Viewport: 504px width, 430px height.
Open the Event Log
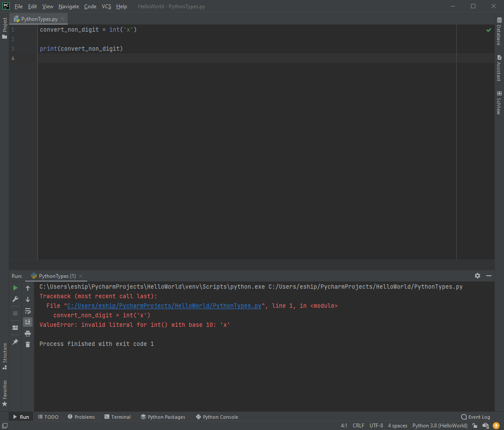click(475, 417)
